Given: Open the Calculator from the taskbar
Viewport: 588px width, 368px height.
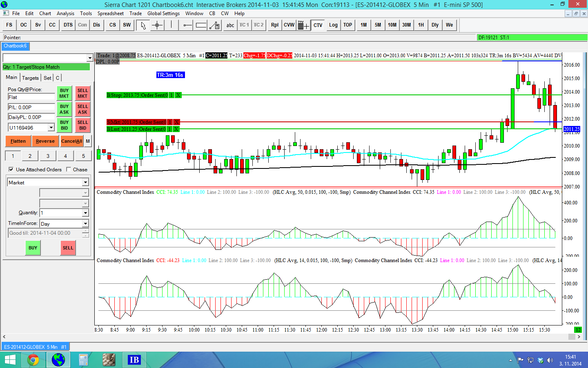Looking at the screenshot, I should click(x=83, y=360).
